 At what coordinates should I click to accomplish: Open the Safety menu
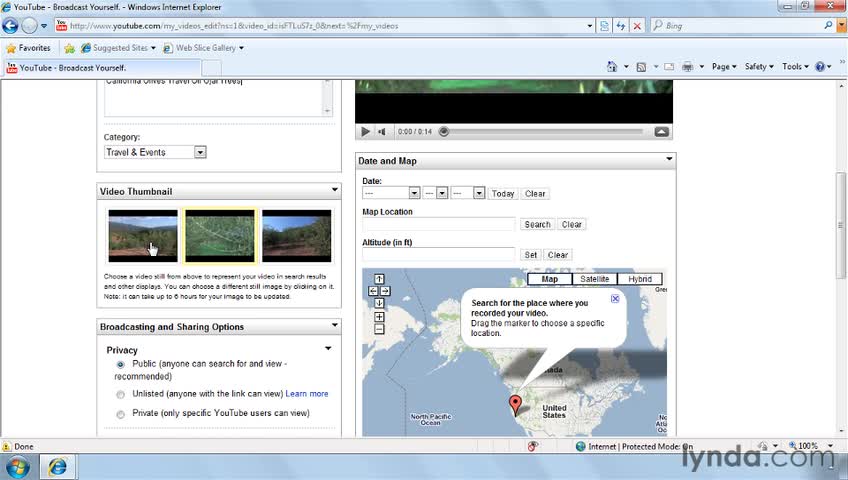point(759,66)
